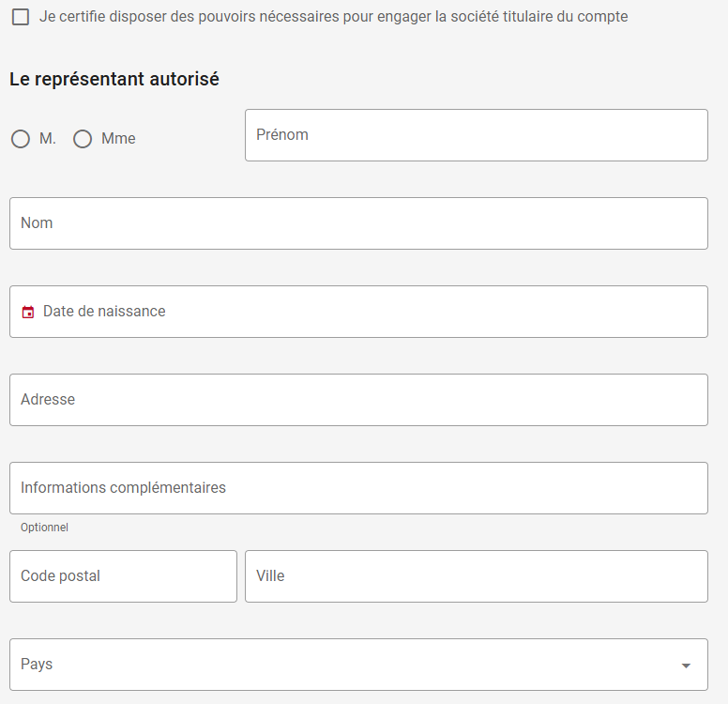
Task: Expand the Pays country dropdown
Action: pos(358,665)
